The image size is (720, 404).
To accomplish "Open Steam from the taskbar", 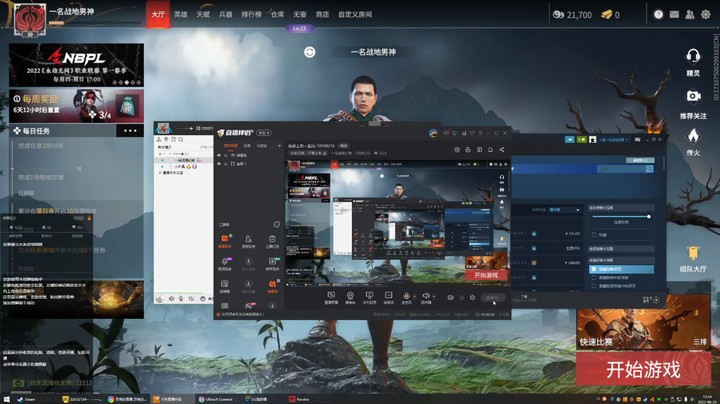I will coord(27,399).
